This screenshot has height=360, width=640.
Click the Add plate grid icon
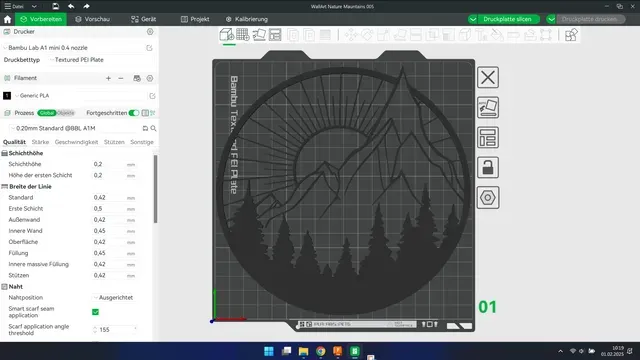tap(242, 35)
